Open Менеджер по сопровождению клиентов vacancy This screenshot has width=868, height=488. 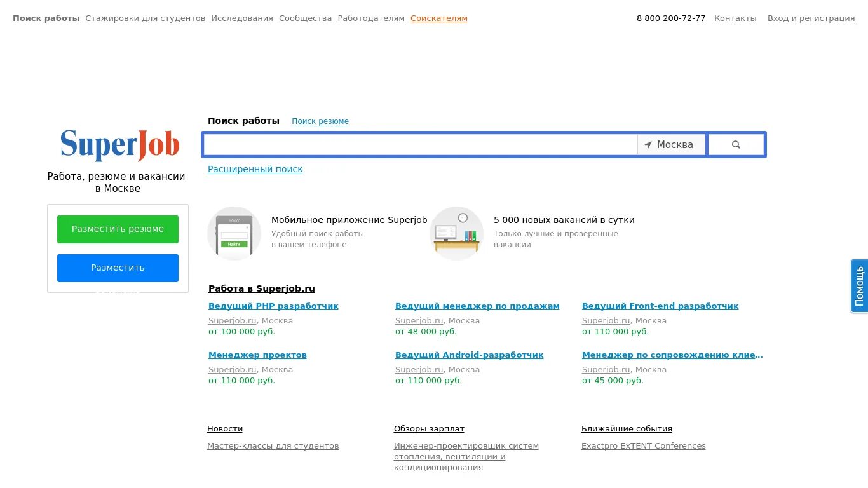[x=672, y=355]
